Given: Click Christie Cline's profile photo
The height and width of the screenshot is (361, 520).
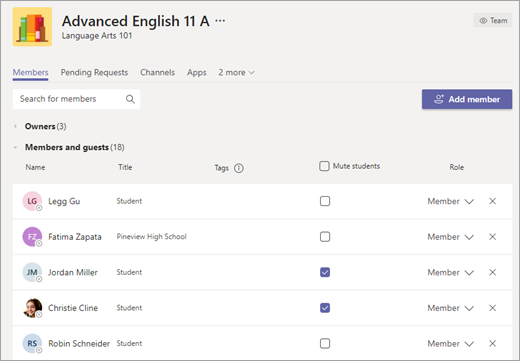Looking at the screenshot, I should pyautogui.click(x=32, y=308).
